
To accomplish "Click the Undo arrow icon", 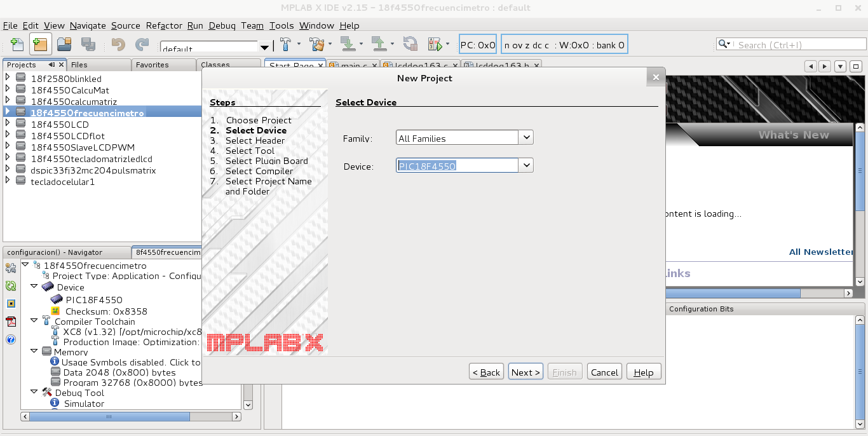I will (118, 44).
